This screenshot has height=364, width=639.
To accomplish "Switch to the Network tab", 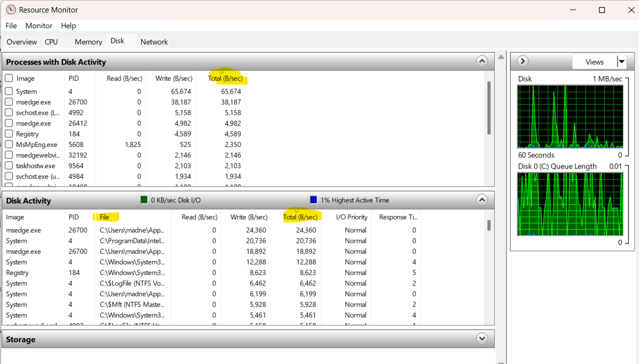I will (x=154, y=42).
